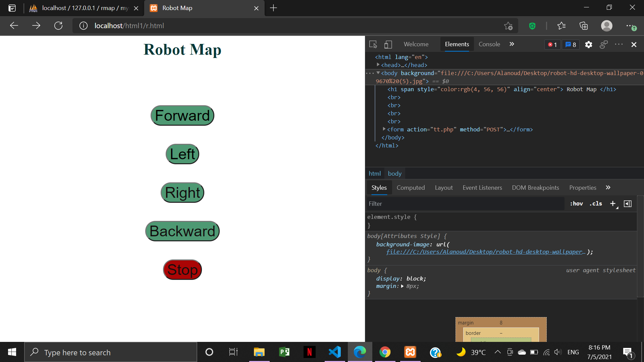Click the styles Filter input field
The image size is (644, 362).
(x=465, y=203)
